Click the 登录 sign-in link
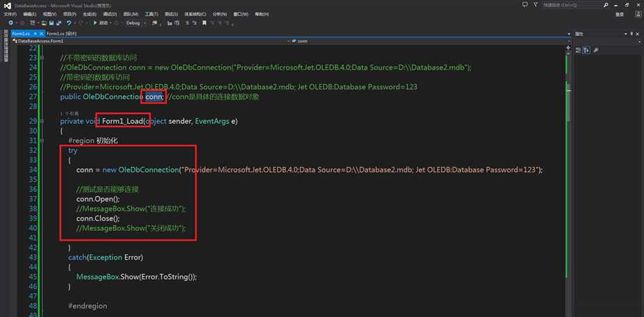The width and height of the screenshot is (644, 317). pos(618,14)
